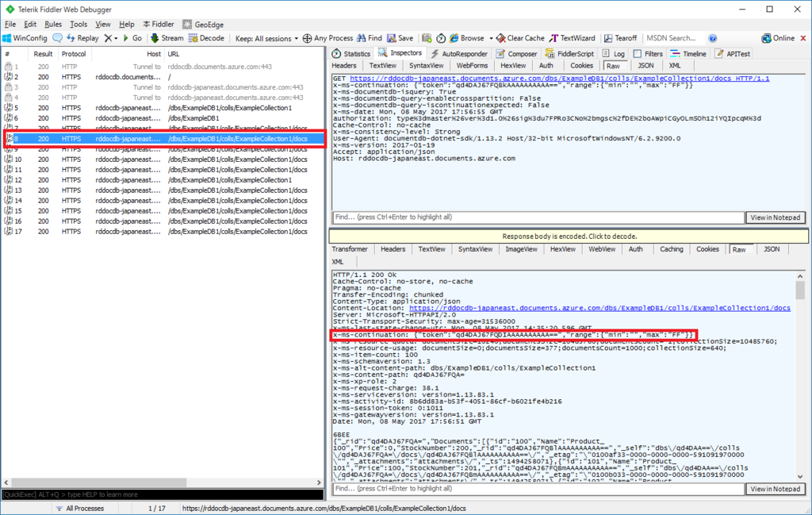Open the Content-Location URL link

(x=599, y=308)
